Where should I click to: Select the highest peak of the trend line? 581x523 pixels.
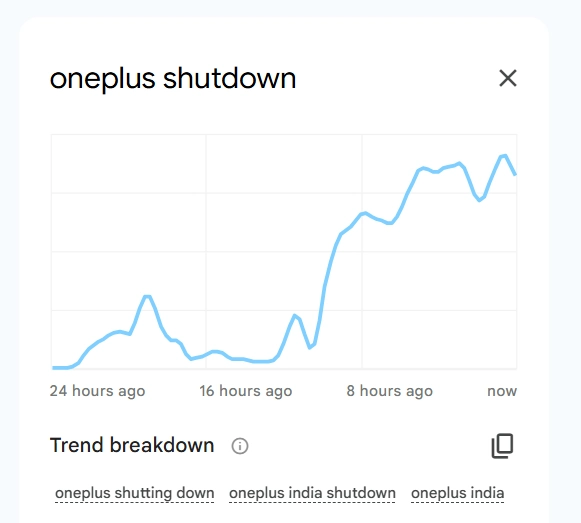pos(503,156)
